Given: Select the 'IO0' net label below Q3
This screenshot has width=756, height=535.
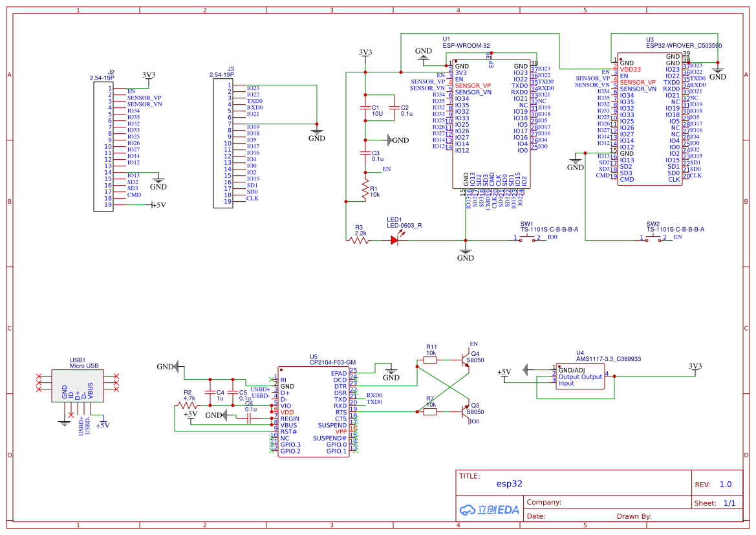Looking at the screenshot, I should click(475, 422).
